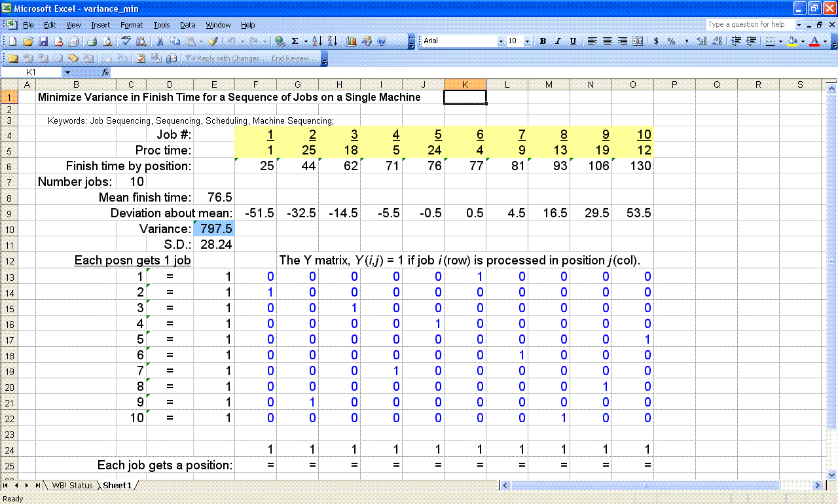The width and height of the screenshot is (838, 504).
Task: Select the Variance cell showing 797.5
Action: pos(214,228)
